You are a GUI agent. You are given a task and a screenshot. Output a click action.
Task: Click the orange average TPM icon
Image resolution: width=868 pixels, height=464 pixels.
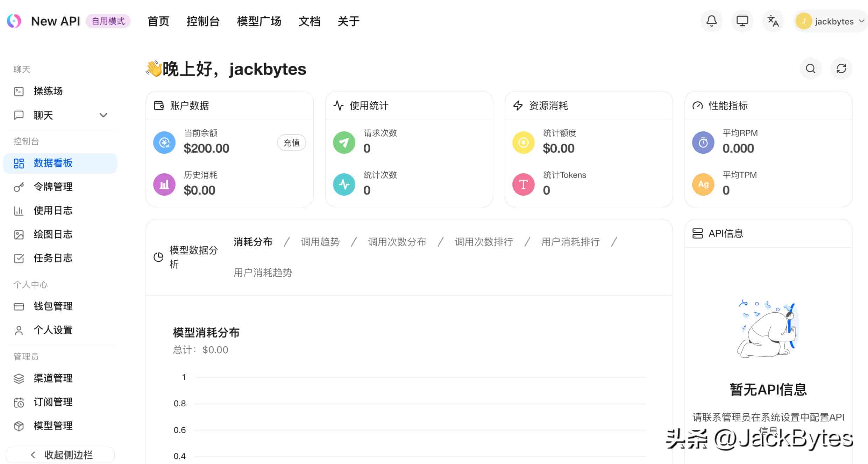(703, 184)
